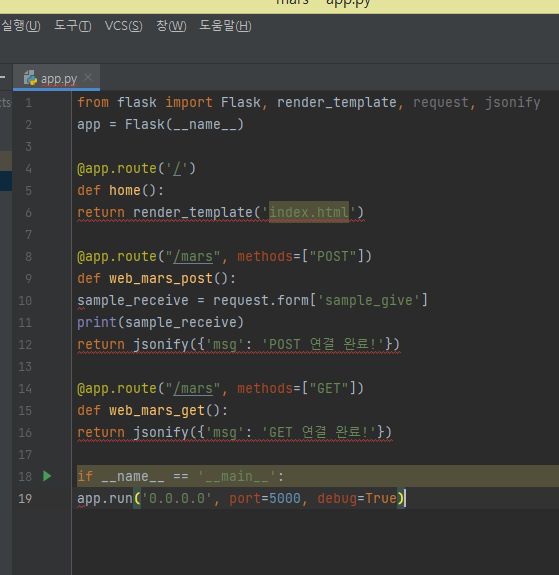Screen dimensions: 559x575
Task: Click the '/' route path on line 4
Action: coord(177,168)
